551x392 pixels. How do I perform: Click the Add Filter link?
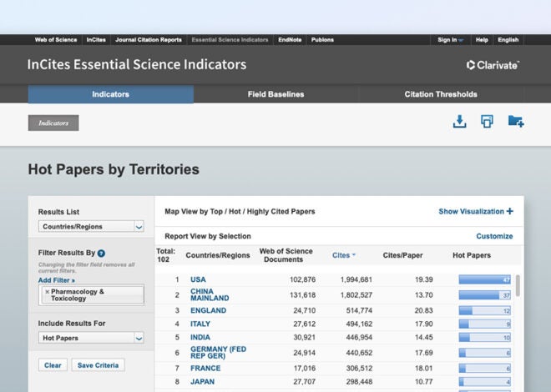56,280
